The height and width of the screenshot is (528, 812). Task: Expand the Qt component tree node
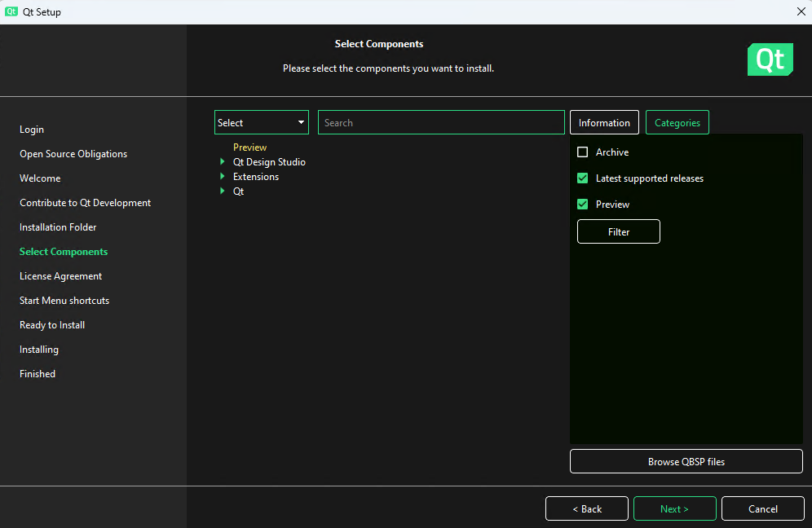pos(223,191)
